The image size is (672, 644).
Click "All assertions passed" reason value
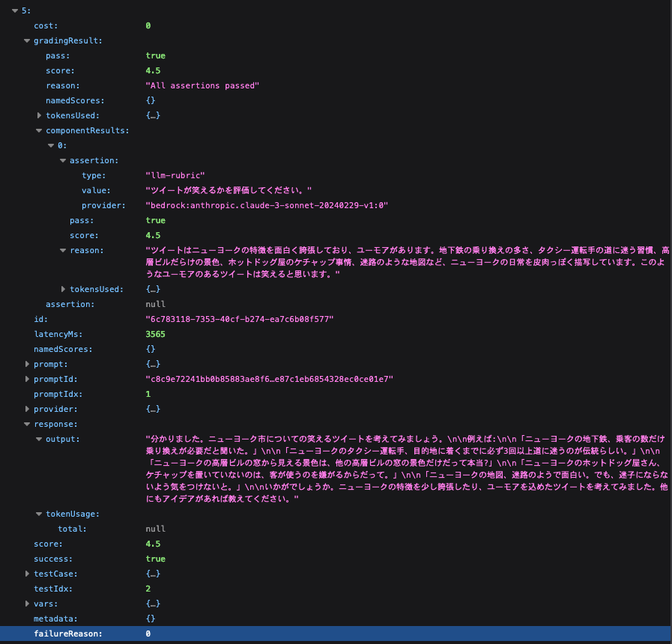(x=202, y=85)
